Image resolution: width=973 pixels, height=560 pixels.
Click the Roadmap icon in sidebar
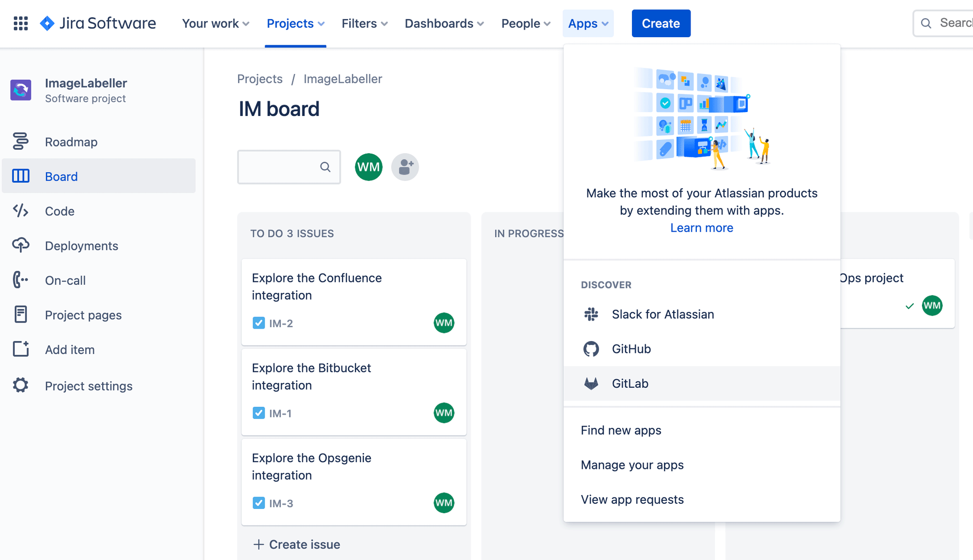tap(21, 141)
